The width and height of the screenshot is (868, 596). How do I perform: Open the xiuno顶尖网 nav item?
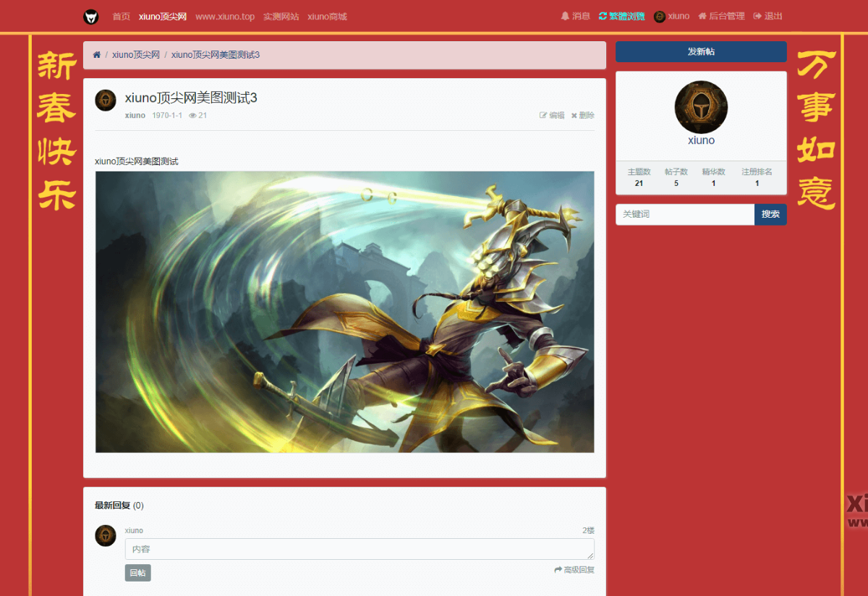click(163, 17)
